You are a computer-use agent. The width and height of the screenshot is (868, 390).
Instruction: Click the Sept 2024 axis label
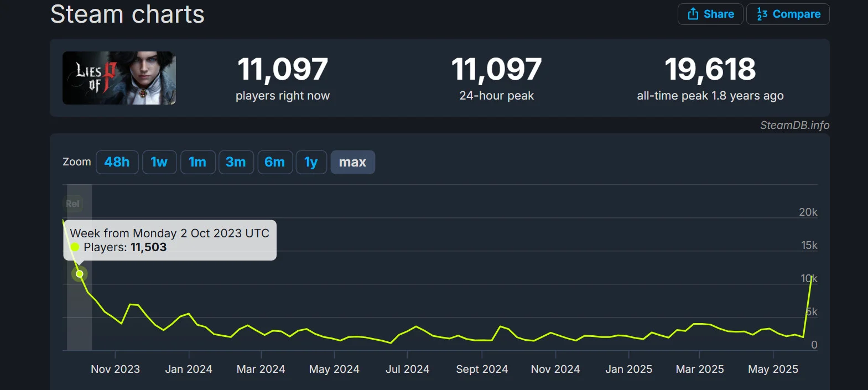pyautogui.click(x=482, y=369)
